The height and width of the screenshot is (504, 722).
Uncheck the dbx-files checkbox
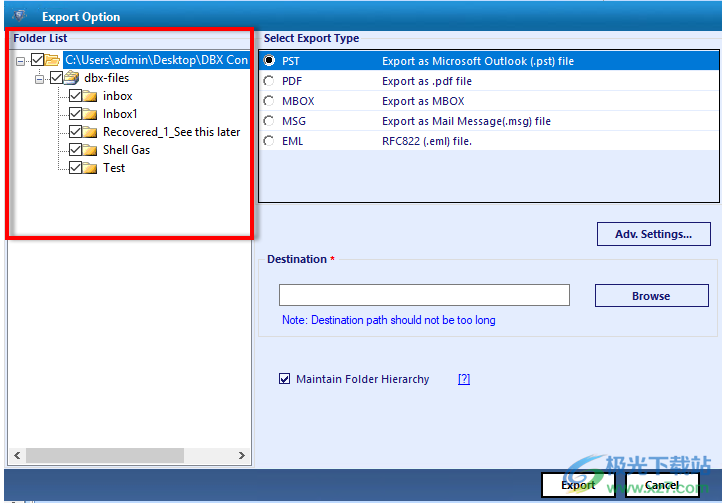[x=56, y=77]
